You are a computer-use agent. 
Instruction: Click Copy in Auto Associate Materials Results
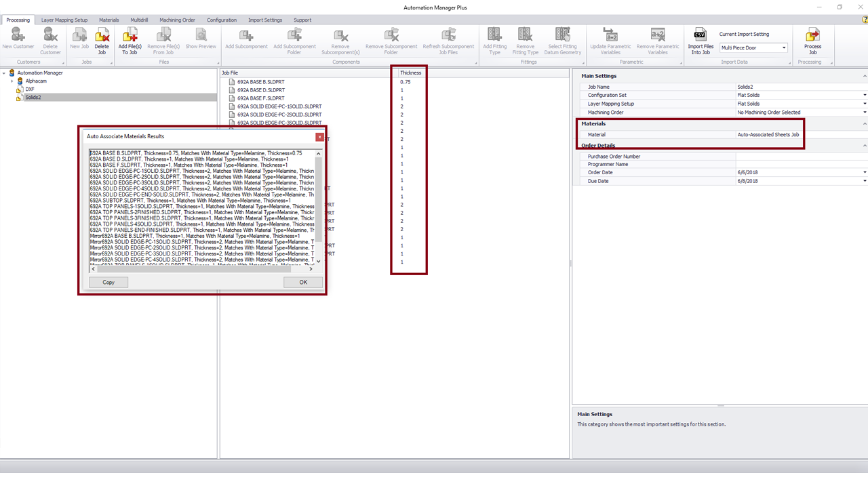[108, 282]
